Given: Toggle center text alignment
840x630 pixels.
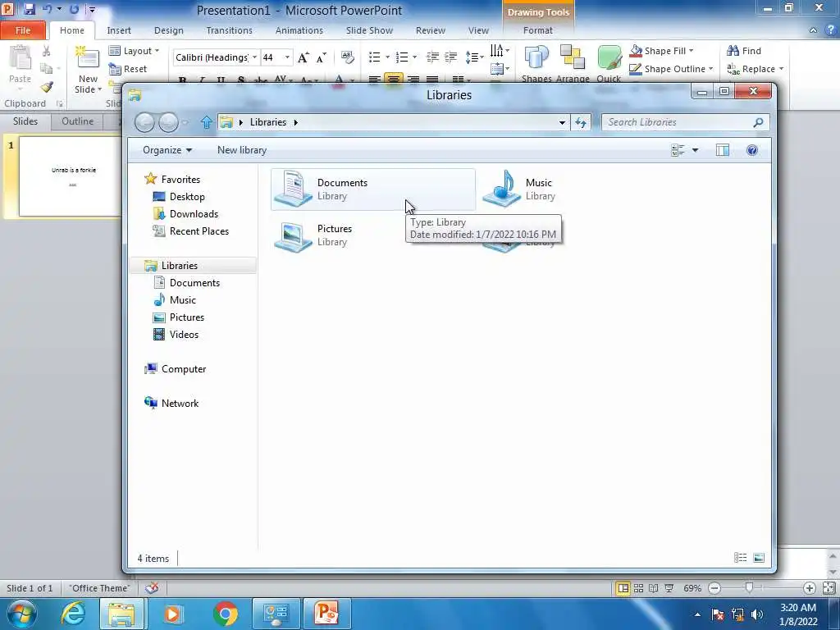Looking at the screenshot, I should tap(393, 80).
